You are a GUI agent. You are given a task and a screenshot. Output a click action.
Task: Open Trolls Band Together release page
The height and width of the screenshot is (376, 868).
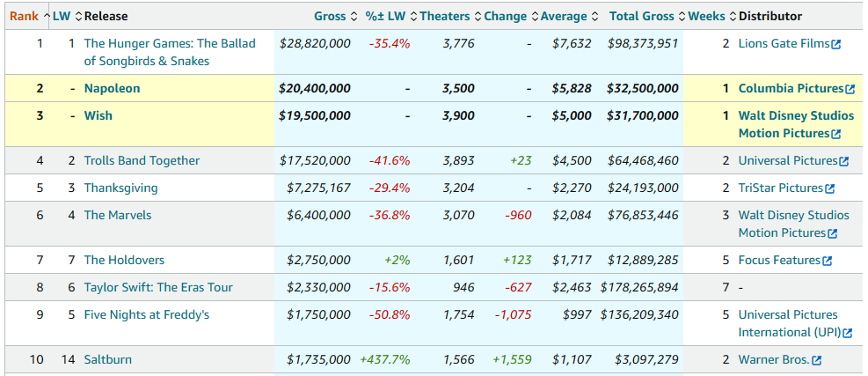pos(142,160)
